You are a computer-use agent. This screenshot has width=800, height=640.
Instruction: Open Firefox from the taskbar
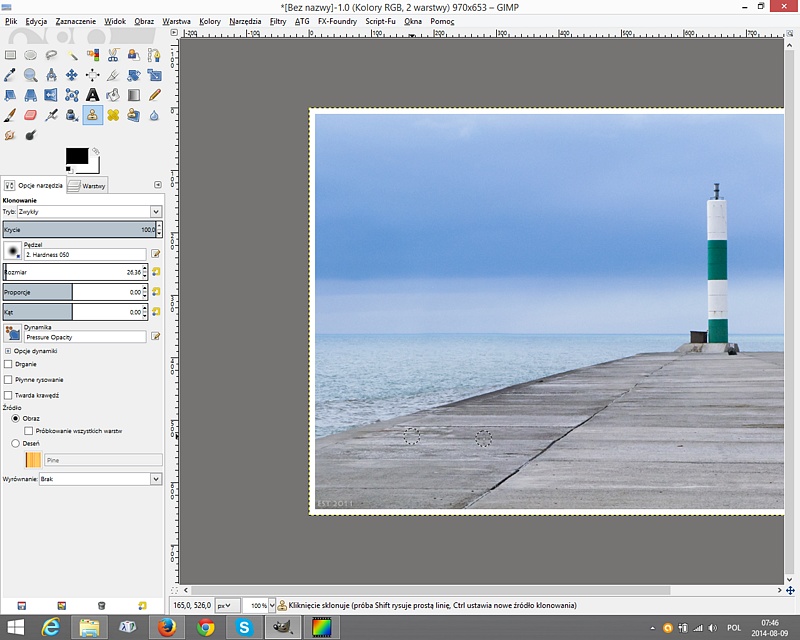pyautogui.click(x=166, y=627)
